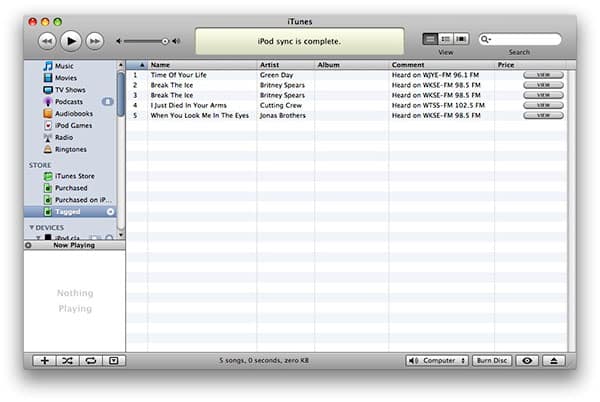Click View button for Green Day row

tap(543, 75)
